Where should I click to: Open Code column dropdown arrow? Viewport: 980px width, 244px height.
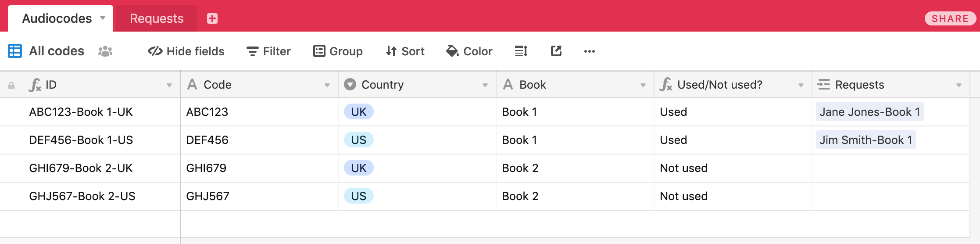327,85
